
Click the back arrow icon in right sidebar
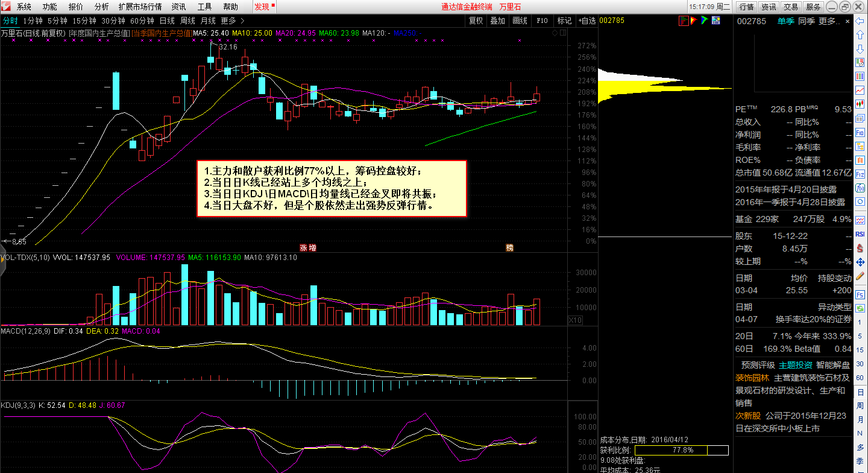pos(860,21)
